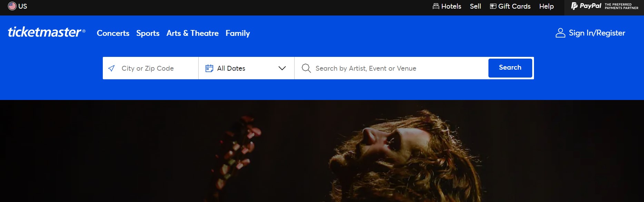Click the magnifying glass search icon
644x202 pixels.
(306, 68)
